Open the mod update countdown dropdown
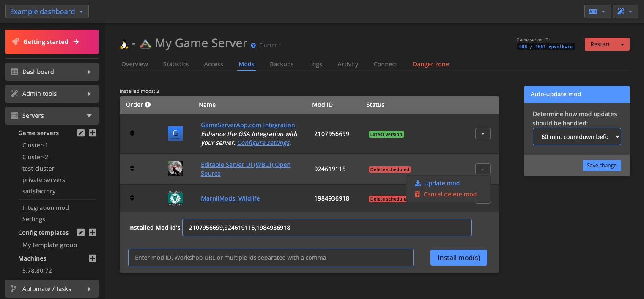The image size is (644, 299). (x=577, y=136)
